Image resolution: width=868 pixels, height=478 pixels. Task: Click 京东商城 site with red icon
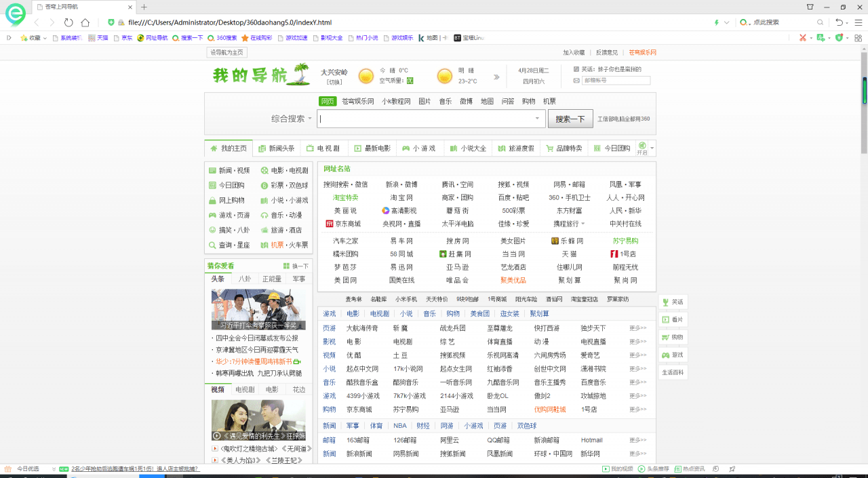[343, 224]
